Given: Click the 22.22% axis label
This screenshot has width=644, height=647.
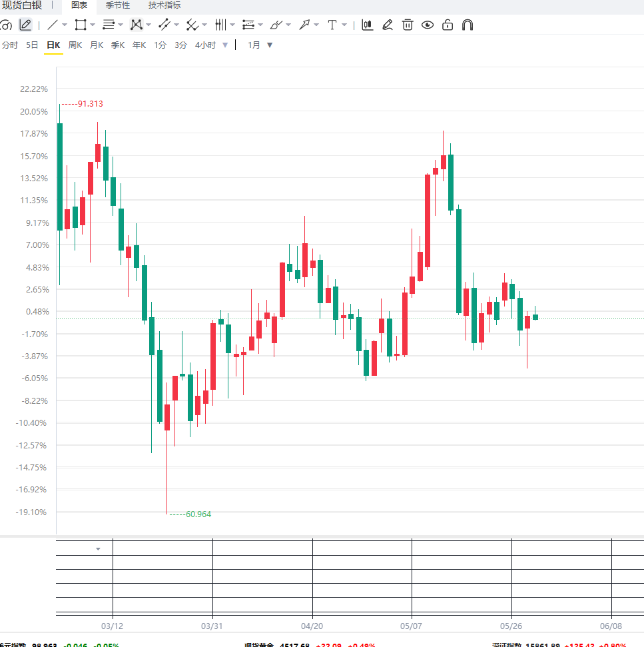Looking at the screenshot, I should point(34,89).
